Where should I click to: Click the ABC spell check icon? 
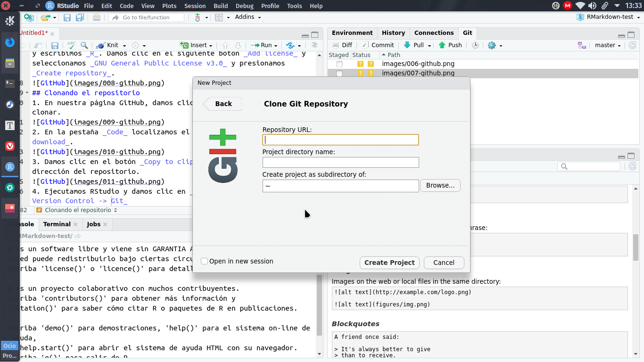click(x=71, y=45)
